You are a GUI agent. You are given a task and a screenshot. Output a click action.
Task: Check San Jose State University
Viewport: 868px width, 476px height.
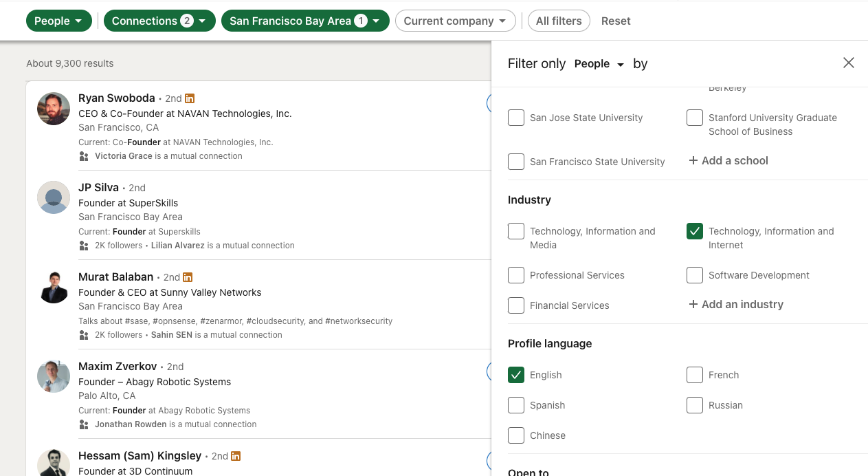pyautogui.click(x=516, y=118)
